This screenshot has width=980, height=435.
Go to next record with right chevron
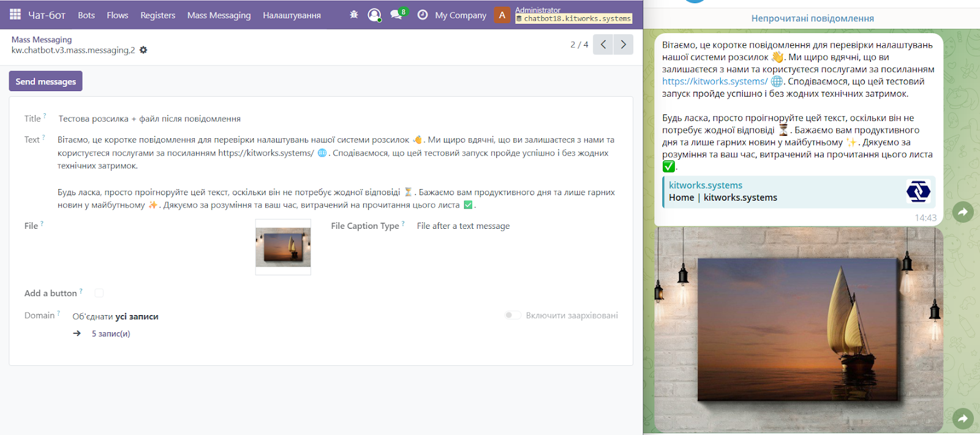point(624,45)
